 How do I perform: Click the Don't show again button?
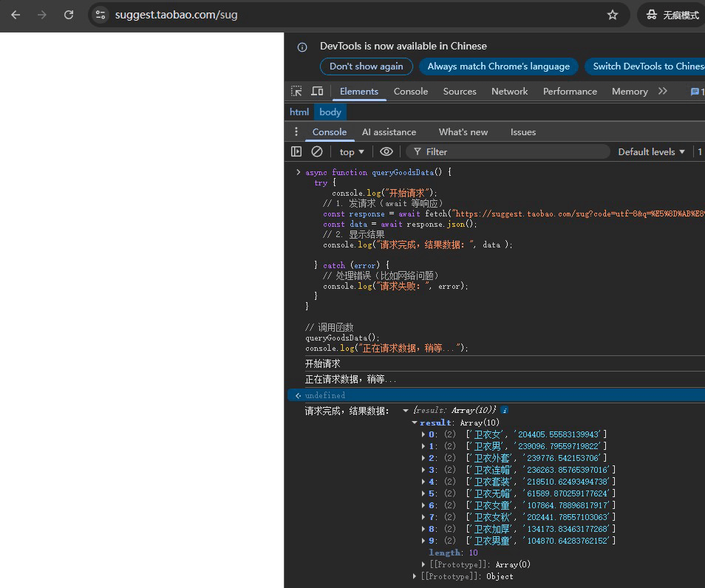(x=366, y=66)
